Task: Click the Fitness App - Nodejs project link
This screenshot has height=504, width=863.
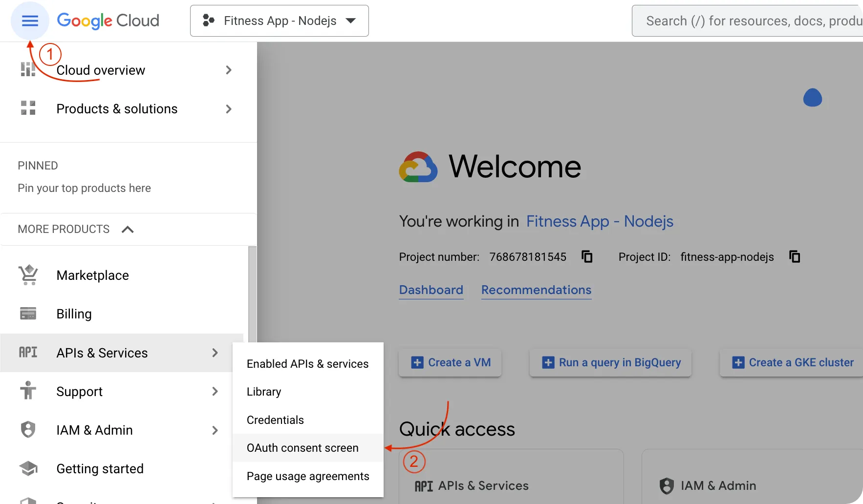Action: point(600,221)
